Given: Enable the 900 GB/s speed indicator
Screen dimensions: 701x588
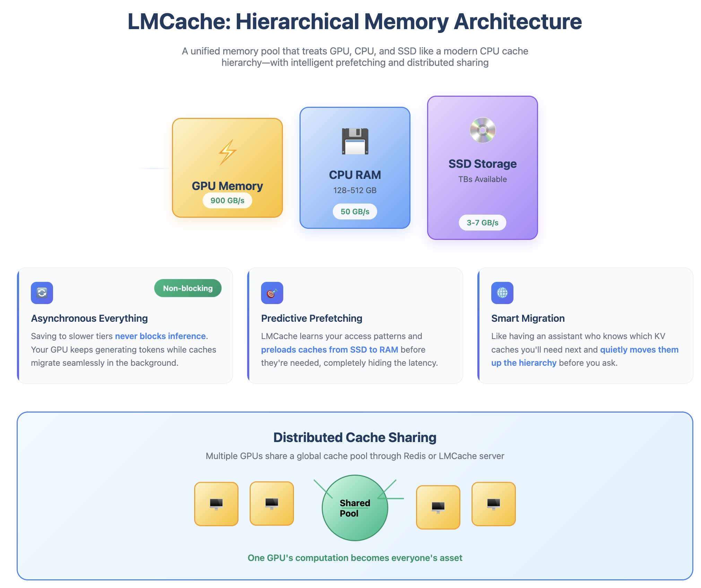Looking at the screenshot, I should click(x=227, y=200).
